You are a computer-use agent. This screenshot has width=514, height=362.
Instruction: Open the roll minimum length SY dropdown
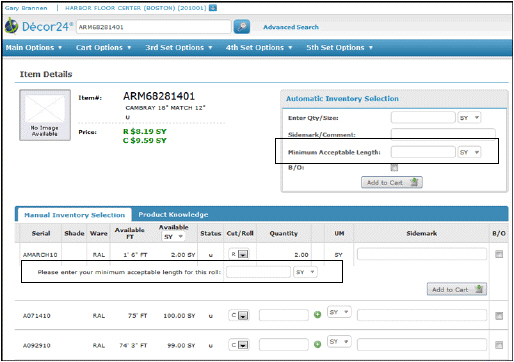click(305, 272)
